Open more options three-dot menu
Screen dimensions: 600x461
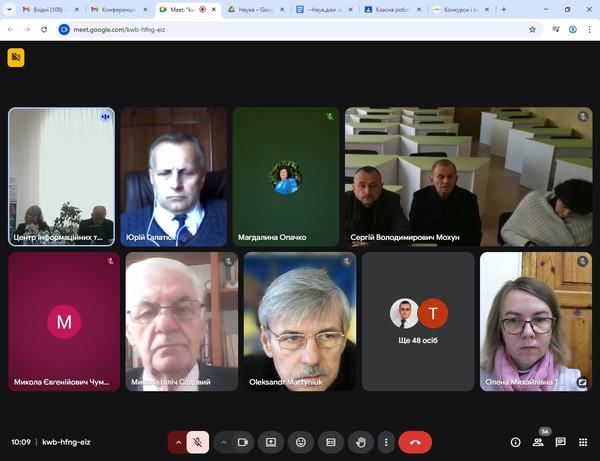pyautogui.click(x=385, y=441)
